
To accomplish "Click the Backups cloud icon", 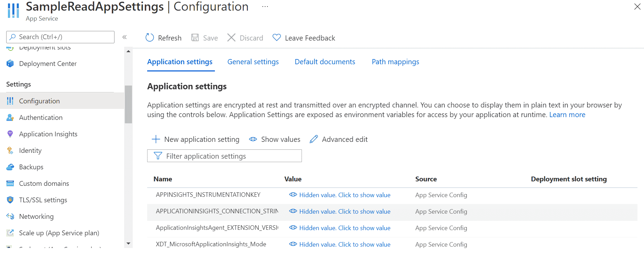I will (10, 167).
